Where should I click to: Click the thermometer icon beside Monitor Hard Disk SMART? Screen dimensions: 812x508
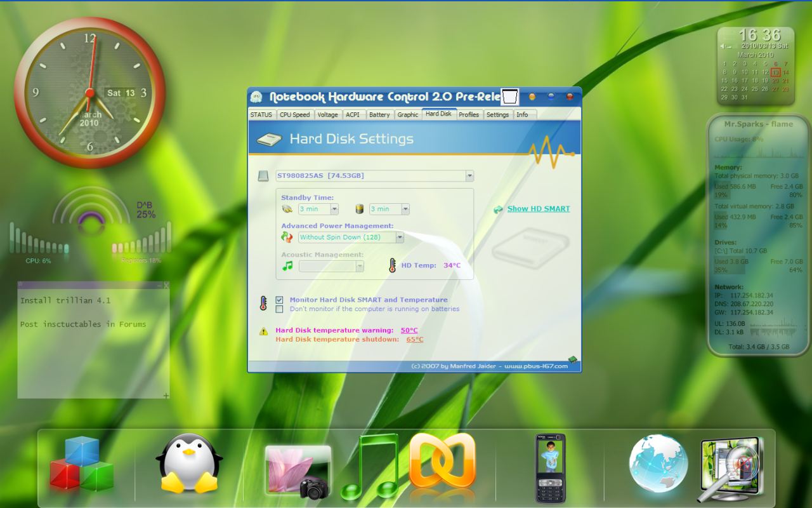coord(263,303)
